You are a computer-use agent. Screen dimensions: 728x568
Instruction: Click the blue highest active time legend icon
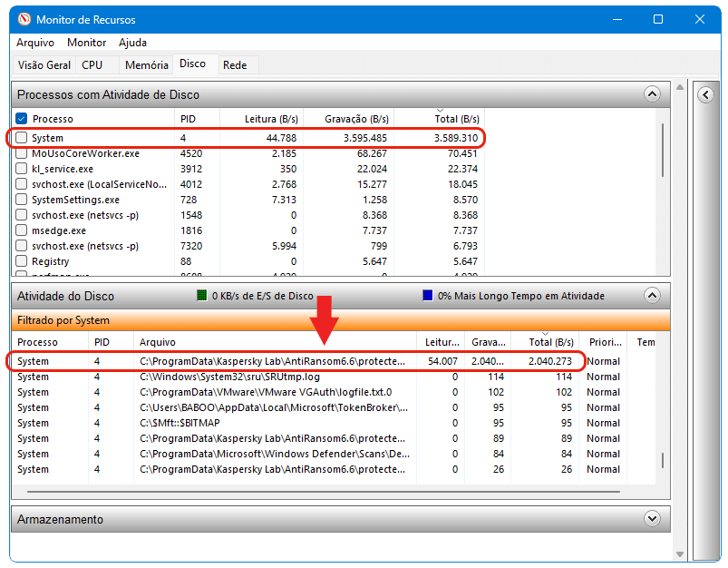pos(426,295)
